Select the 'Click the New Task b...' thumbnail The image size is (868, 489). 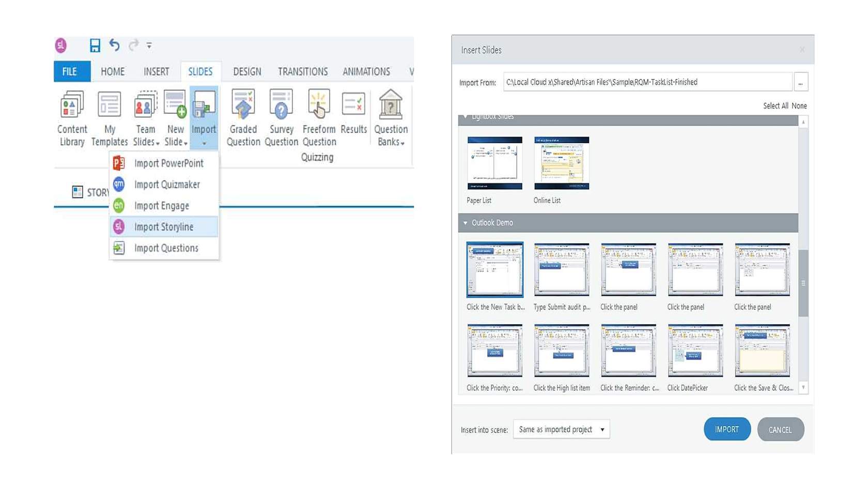click(494, 270)
